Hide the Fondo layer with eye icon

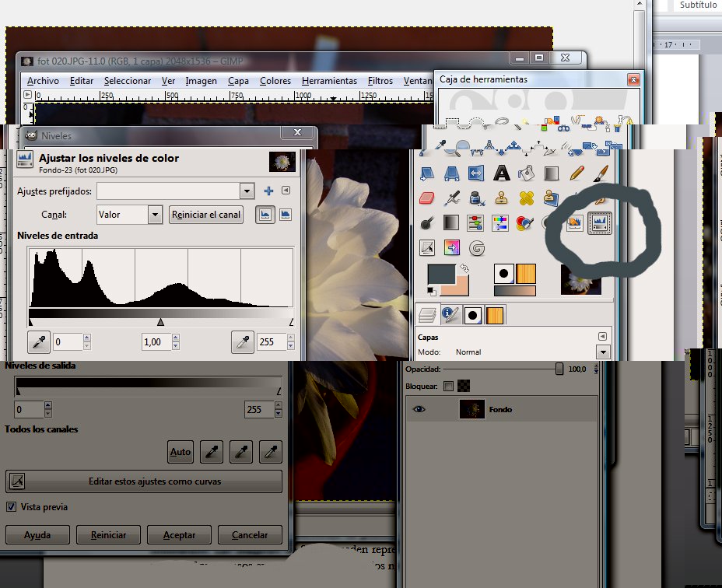419,409
